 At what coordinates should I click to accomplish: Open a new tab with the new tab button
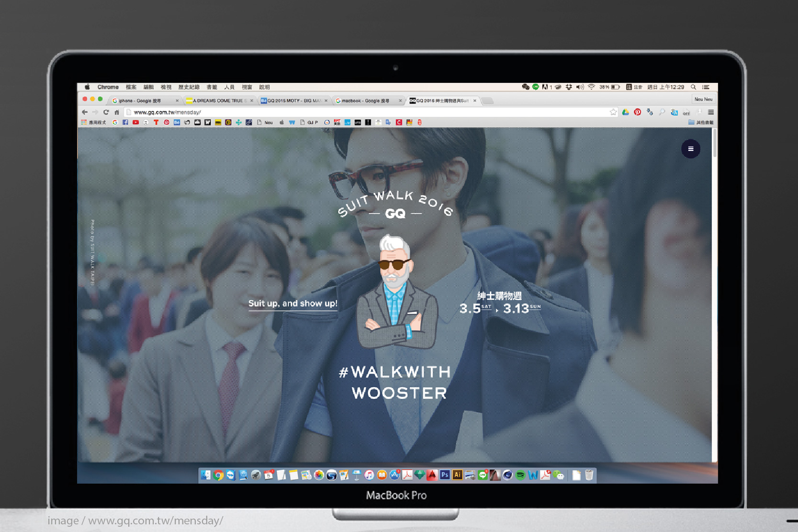[x=487, y=101]
